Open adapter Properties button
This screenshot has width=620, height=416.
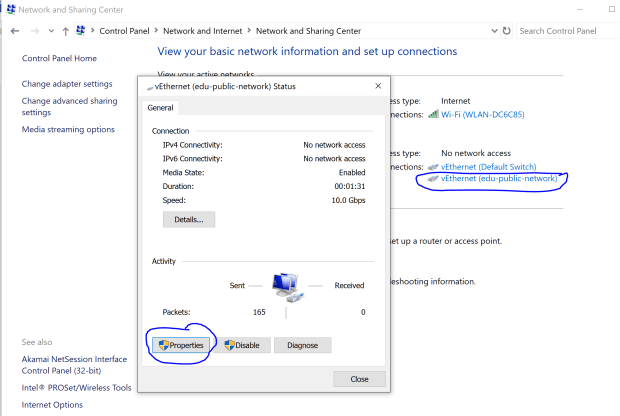[x=179, y=345]
